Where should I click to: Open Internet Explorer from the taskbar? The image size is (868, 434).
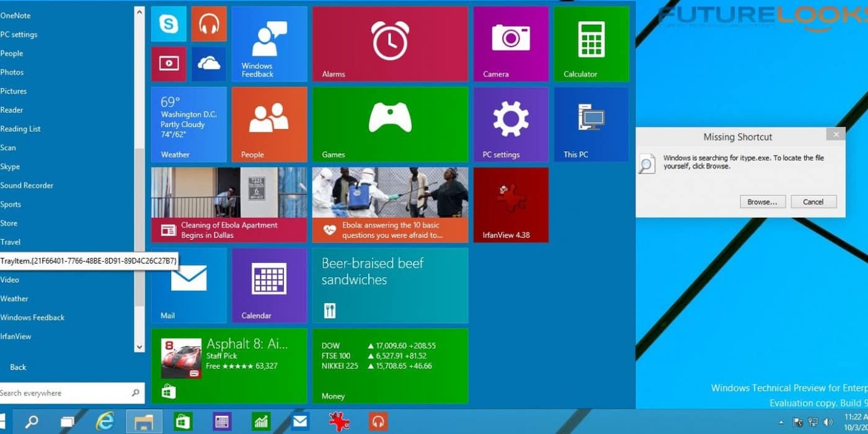click(x=105, y=422)
